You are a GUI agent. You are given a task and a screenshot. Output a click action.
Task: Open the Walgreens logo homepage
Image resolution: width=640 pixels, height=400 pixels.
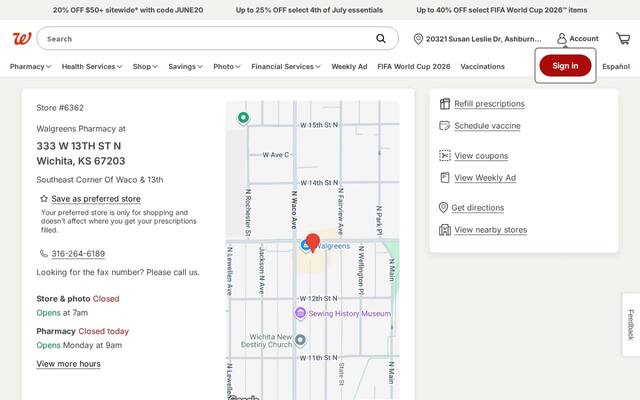tap(22, 39)
